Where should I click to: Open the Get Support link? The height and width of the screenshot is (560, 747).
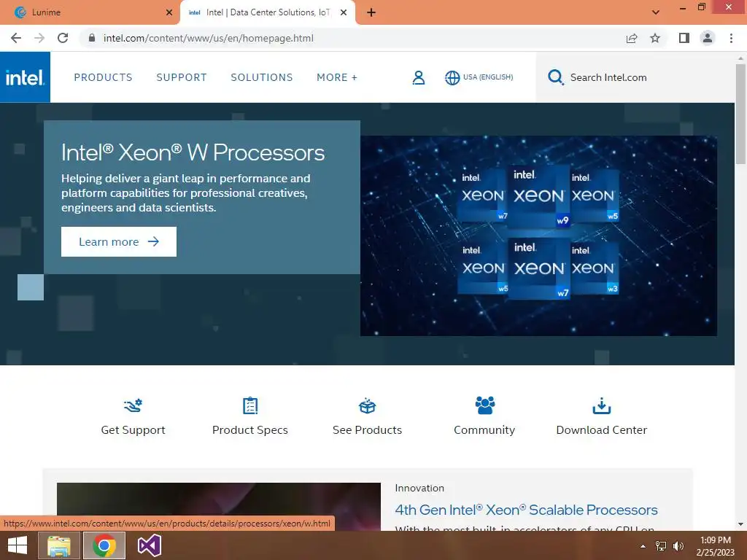(x=133, y=430)
